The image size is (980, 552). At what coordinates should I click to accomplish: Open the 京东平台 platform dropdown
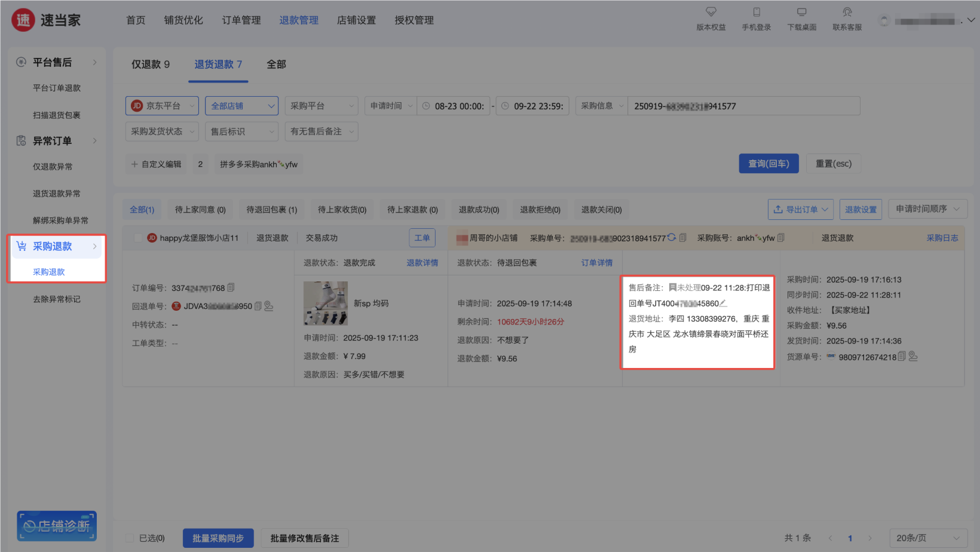162,106
